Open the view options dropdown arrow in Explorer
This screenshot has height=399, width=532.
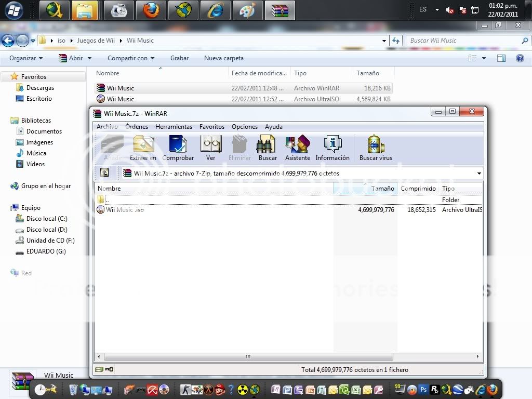click(484, 58)
